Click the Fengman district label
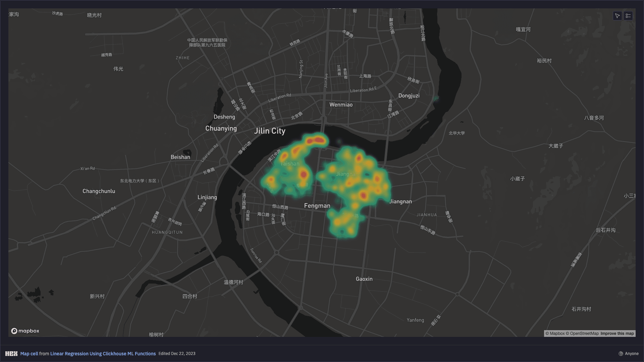Image resolution: width=644 pixels, height=362 pixels. click(x=317, y=206)
